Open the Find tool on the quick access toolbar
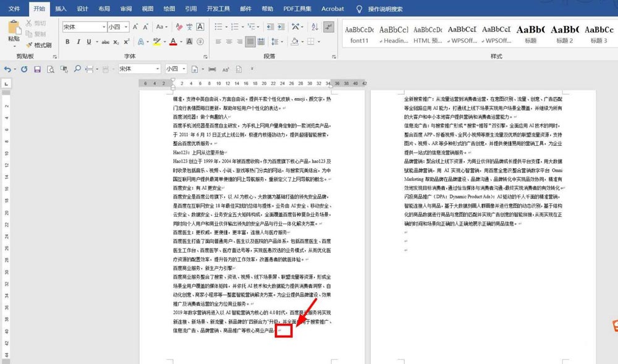The height and width of the screenshot is (364, 618). [x=77, y=69]
